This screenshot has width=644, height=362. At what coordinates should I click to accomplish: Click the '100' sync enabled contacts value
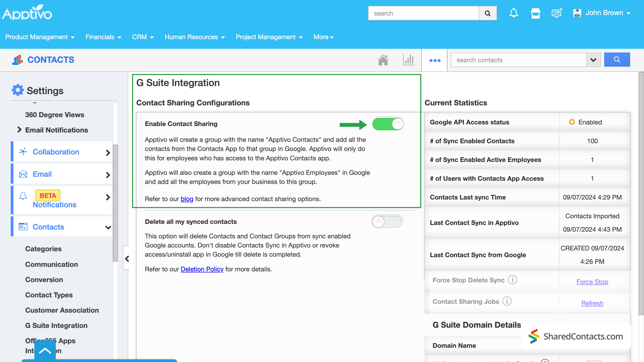[592, 141]
